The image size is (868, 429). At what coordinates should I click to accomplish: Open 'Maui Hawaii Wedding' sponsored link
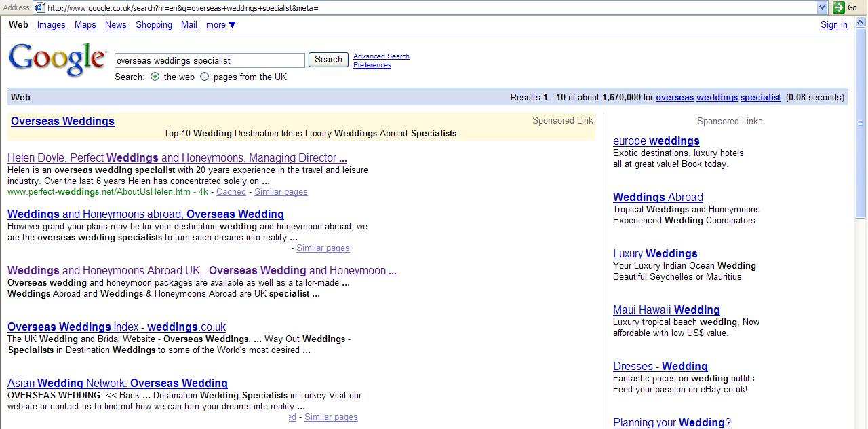666,310
